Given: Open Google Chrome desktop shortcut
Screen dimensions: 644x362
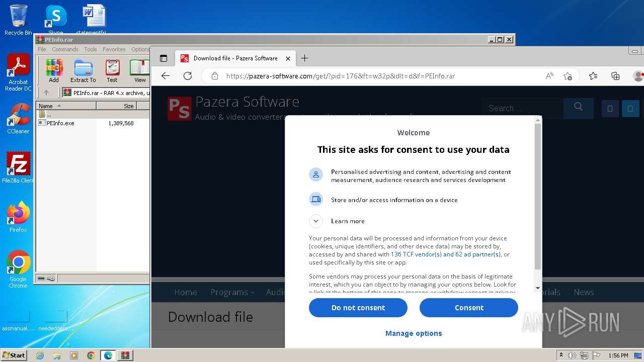Looking at the screenshot, I should (x=18, y=269).
